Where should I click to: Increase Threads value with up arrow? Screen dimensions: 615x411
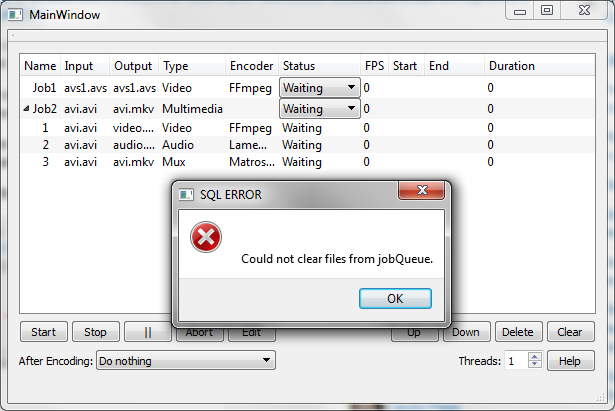tap(535, 356)
